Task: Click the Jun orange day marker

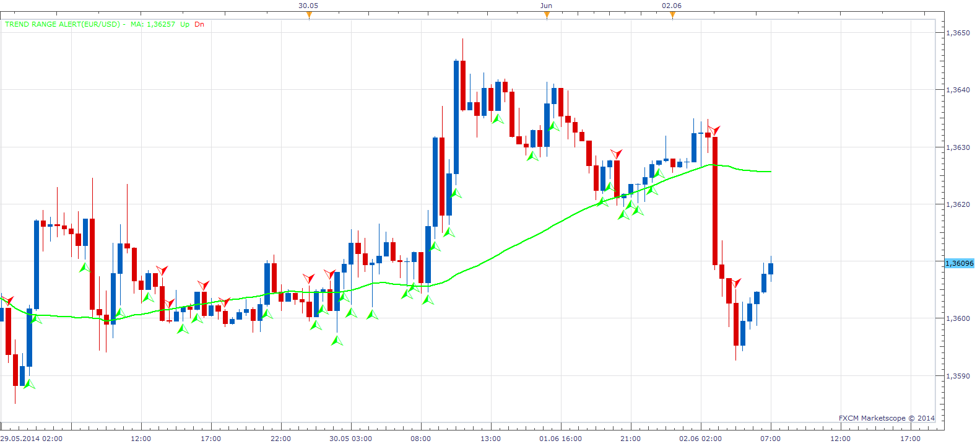Action: [x=547, y=15]
